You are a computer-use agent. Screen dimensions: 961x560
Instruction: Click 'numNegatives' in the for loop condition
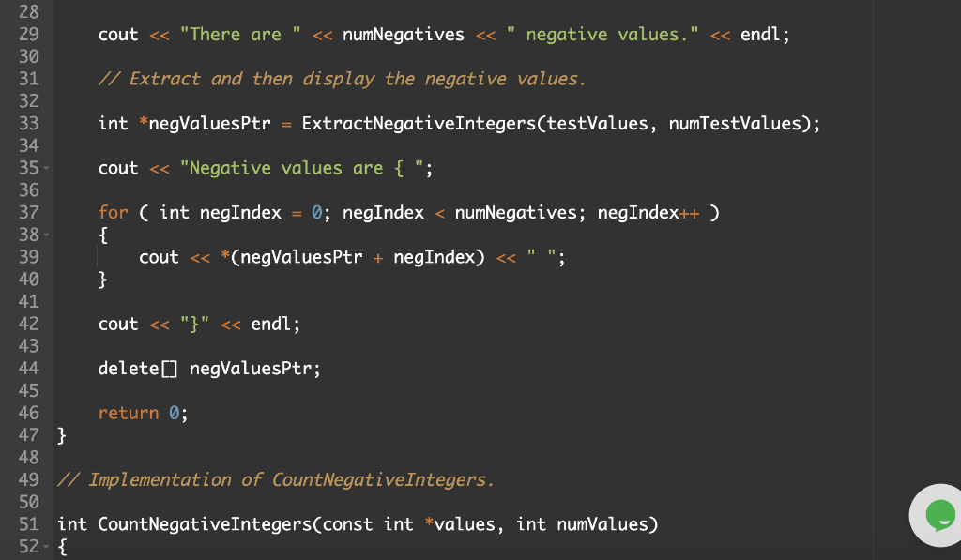[515, 213]
